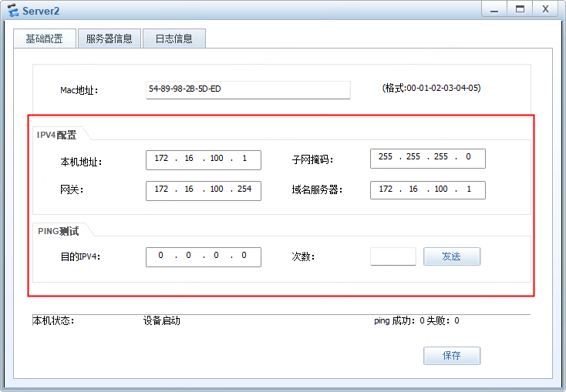Open the 服务器信息 tab
Image resolution: width=566 pixels, height=392 pixels.
coord(109,39)
